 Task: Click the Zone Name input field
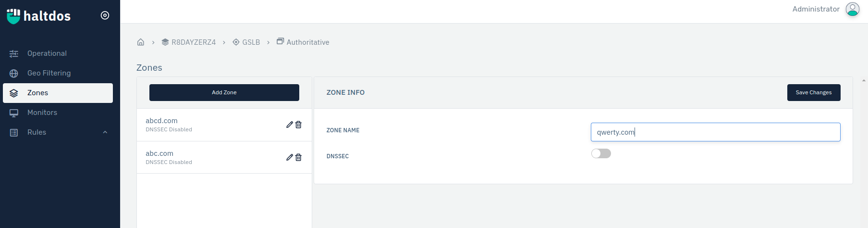[715, 132]
